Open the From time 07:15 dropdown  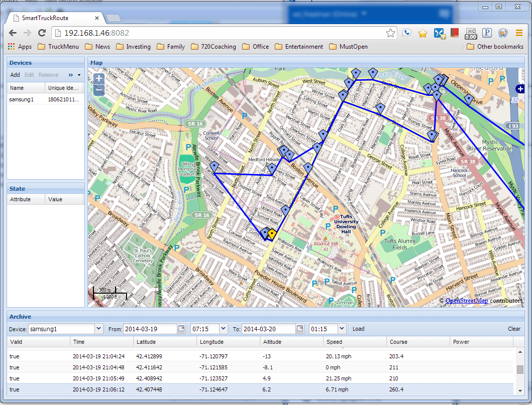223,329
